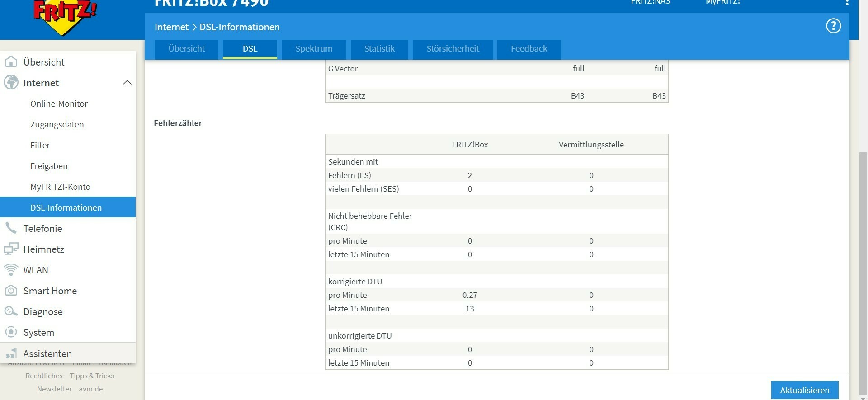Click the Assistenten icon
This screenshot has width=868, height=400.
click(x=11, y=353)
